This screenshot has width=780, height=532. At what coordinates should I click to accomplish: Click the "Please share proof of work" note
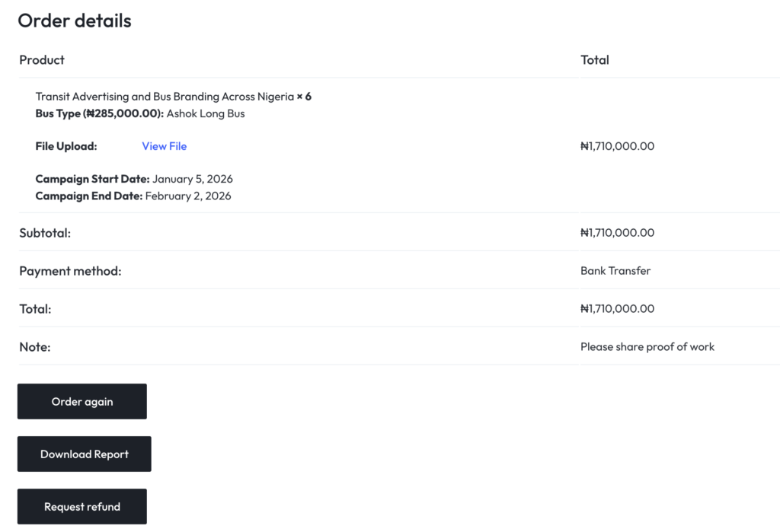point(647,347)
